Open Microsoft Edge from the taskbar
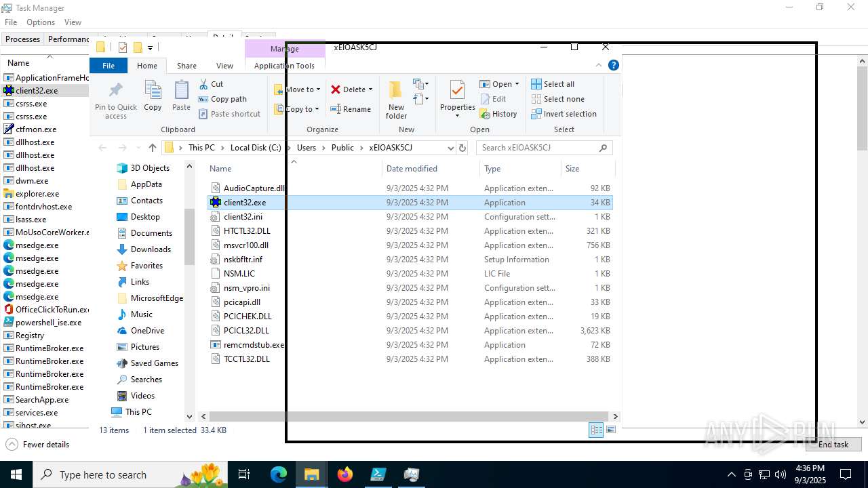868x488 pixels. point(279,474)
